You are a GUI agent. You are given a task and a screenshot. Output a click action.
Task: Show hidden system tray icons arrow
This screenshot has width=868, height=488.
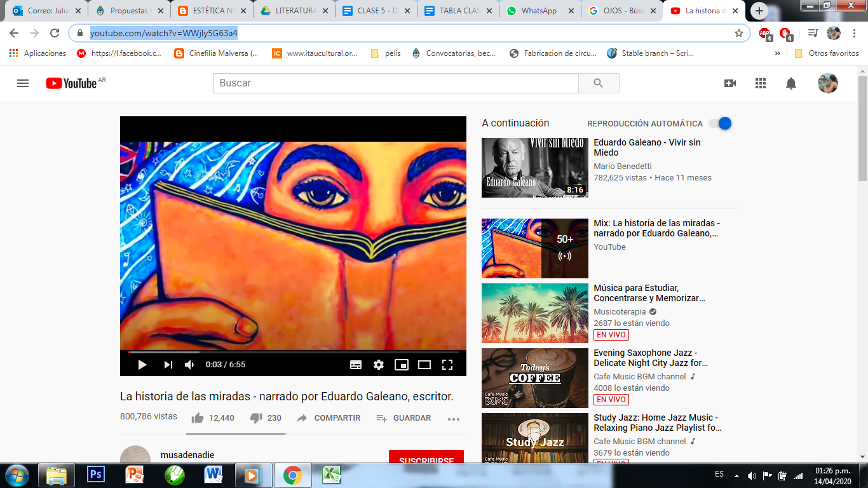click(737, 475)
